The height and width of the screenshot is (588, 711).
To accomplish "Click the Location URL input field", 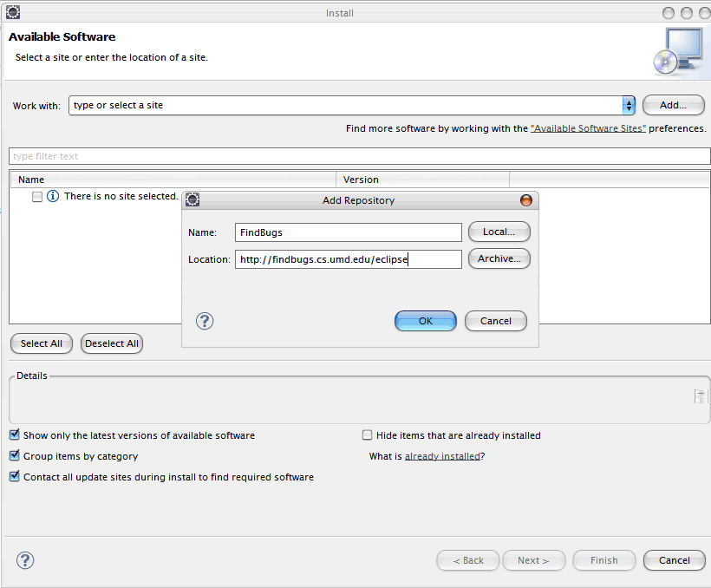I will click(348, 258).
